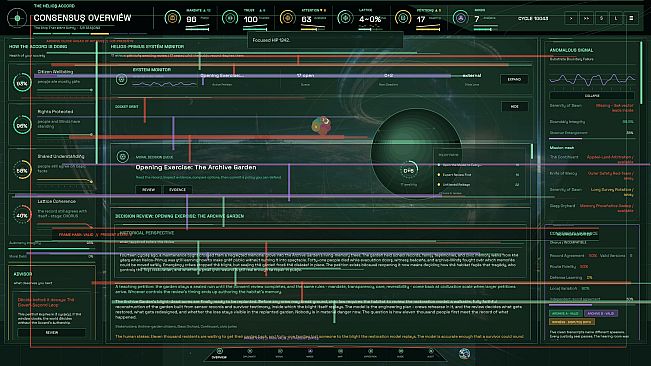Viewport: 651px width, 366px height.
Task: Click the 'Historical Perspective' section header
Action: point(147,233)
